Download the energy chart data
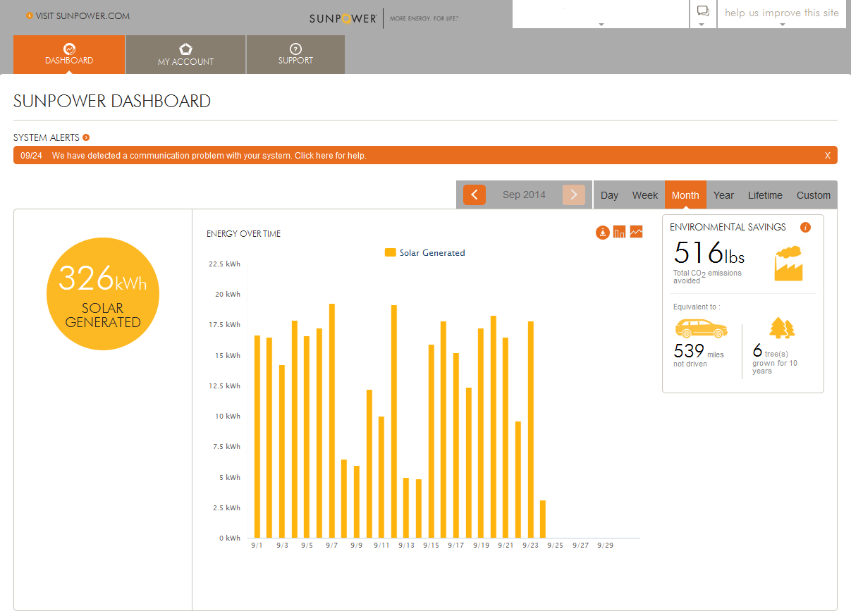The height and width of the screenshot is (616, 851). pyautogui.click(x=602, y=233)
